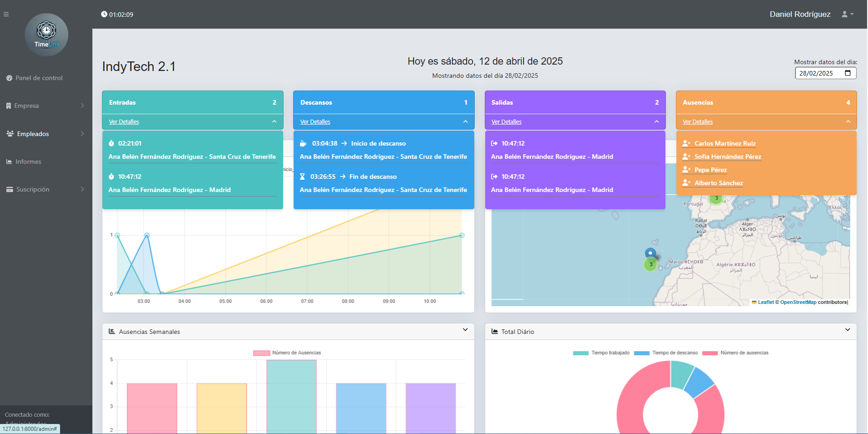Click the Informes chart icon
Viewport: 868px width, 434px height.
pyautogui.click(x=9, y=161)
